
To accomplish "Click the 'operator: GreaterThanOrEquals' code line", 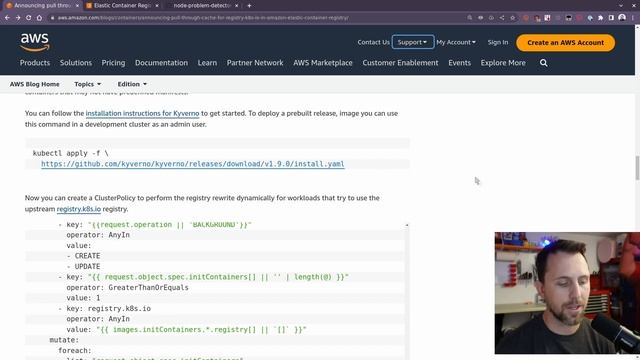I will coord(127,288).
